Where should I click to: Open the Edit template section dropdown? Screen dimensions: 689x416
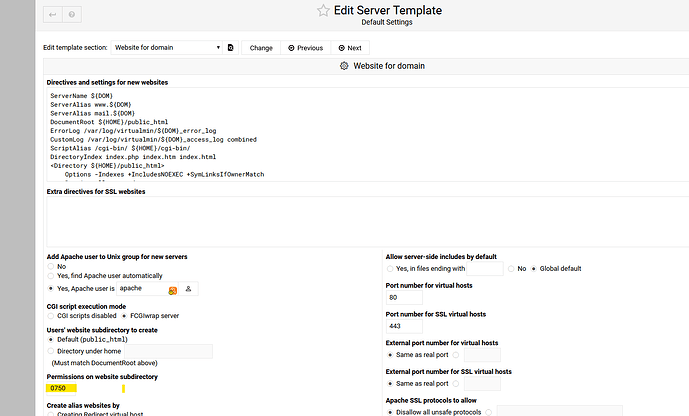pos(166,47)
